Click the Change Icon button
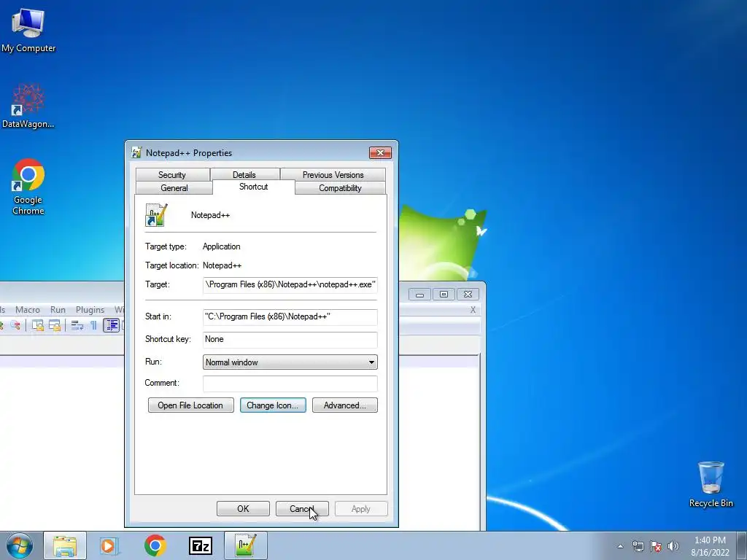 (273, 405)
